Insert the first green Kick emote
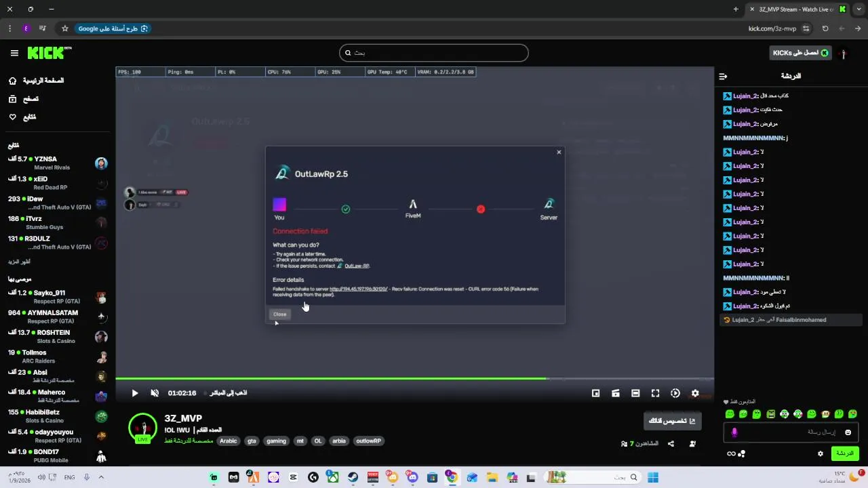 pyautogui.click(x=730, y=414)
